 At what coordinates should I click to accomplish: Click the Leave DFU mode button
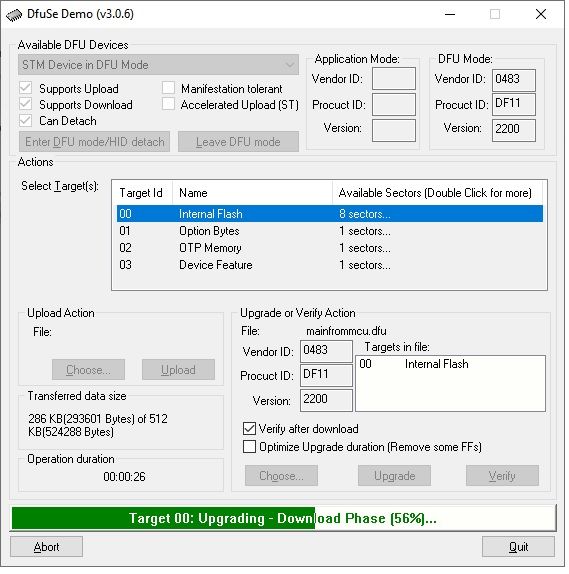[238, 142]
